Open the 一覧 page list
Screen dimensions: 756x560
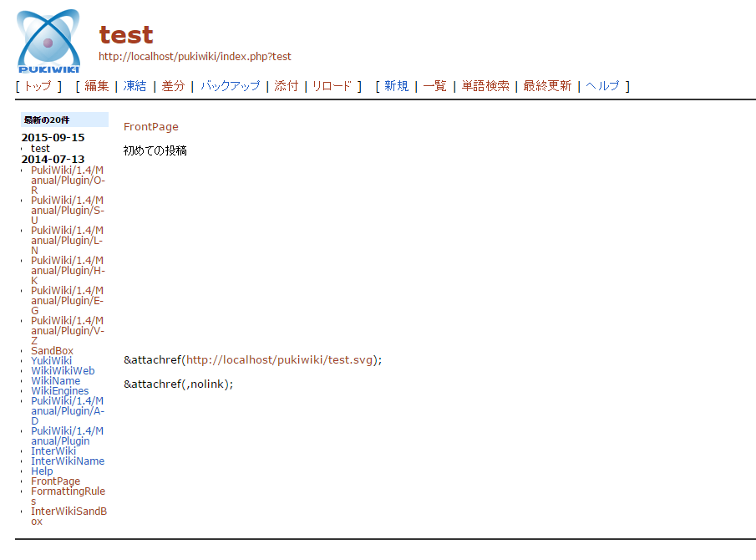tap(434, 86)
